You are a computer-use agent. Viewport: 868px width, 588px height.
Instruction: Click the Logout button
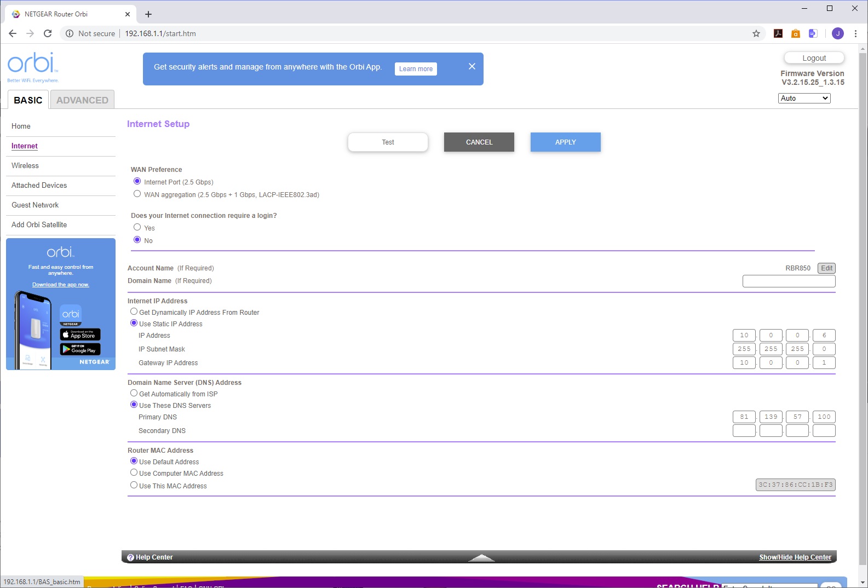tap(814, 58)
